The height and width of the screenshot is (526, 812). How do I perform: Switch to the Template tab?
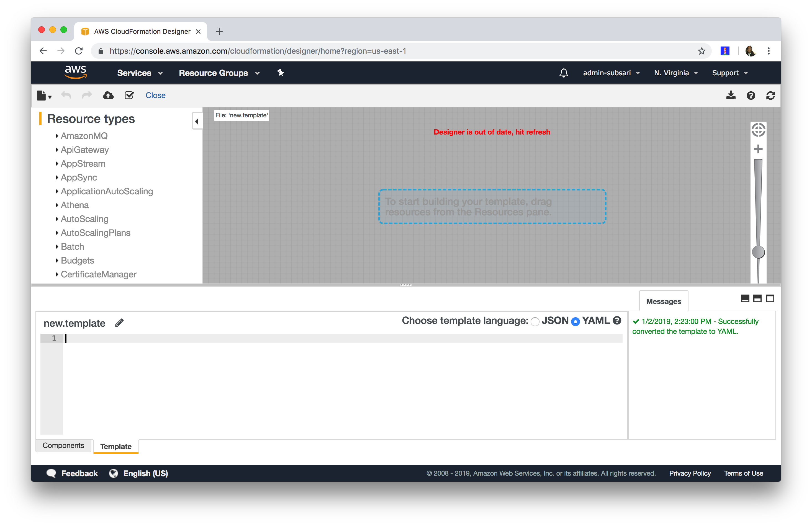116,446
